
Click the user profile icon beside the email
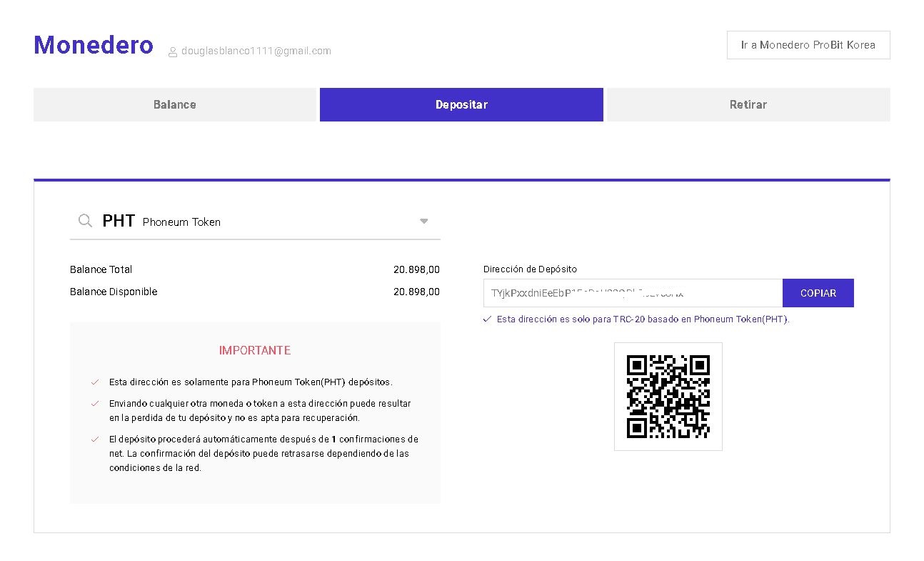[x=172, y=52]
